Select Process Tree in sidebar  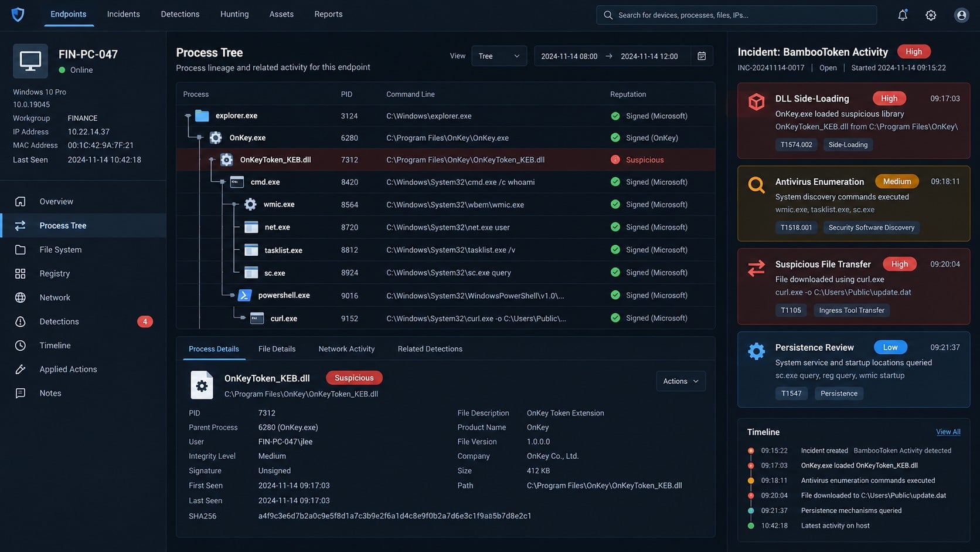coord(83,225)
